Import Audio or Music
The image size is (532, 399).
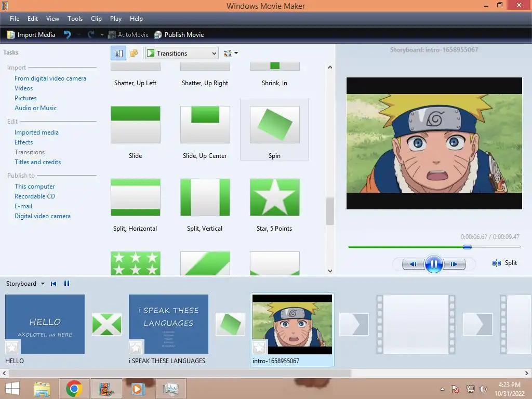click(x=36, y=108)
